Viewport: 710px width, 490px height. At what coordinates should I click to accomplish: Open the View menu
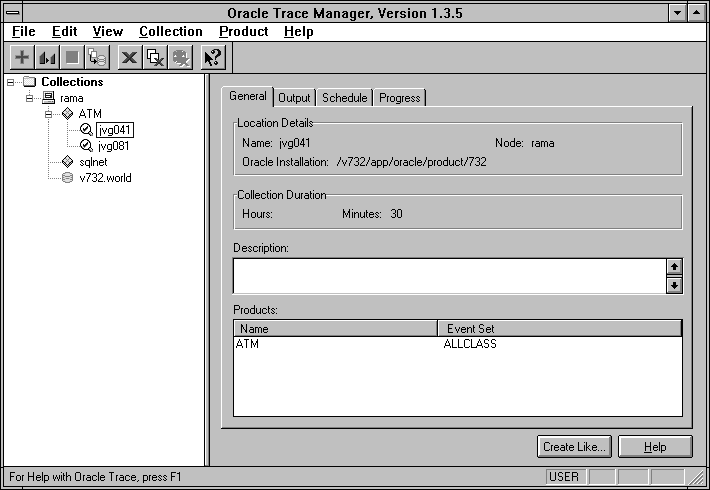108,32
